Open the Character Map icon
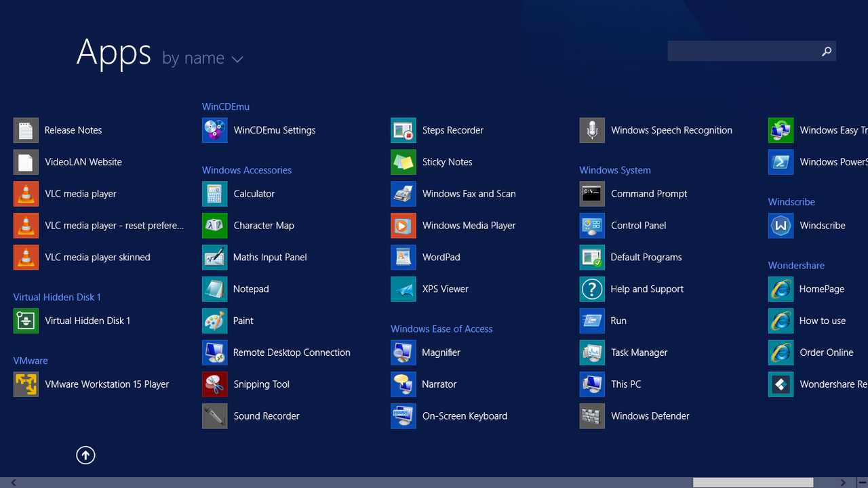The width and height of the screenshot is (868, 488). pos(215,226)
